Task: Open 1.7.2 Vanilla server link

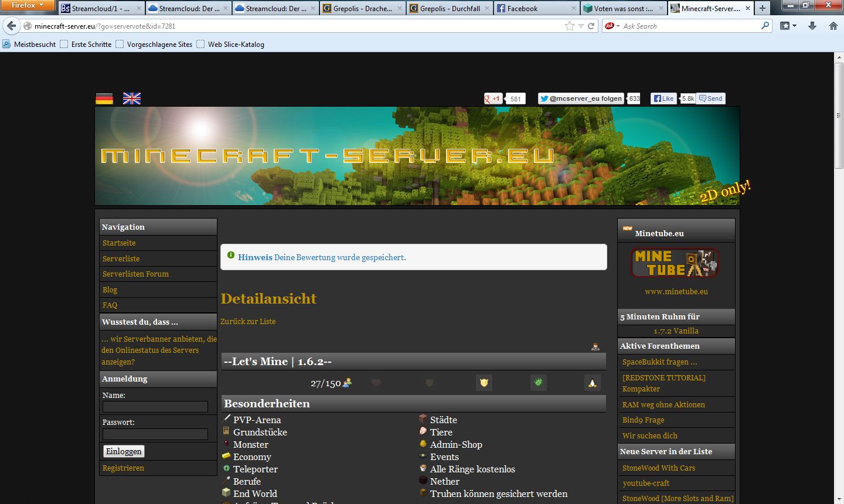Action: [x=676, y=331]
